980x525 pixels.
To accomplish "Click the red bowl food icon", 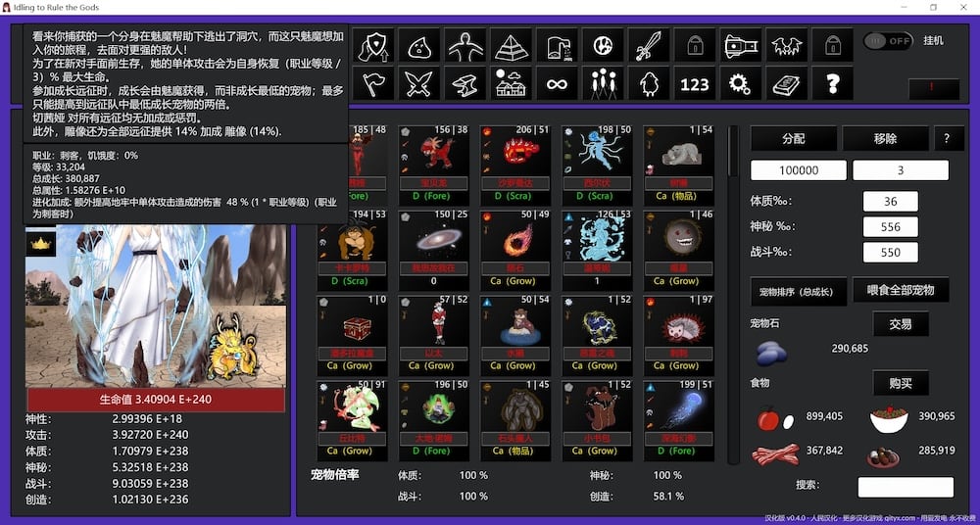I will (889, 419).
